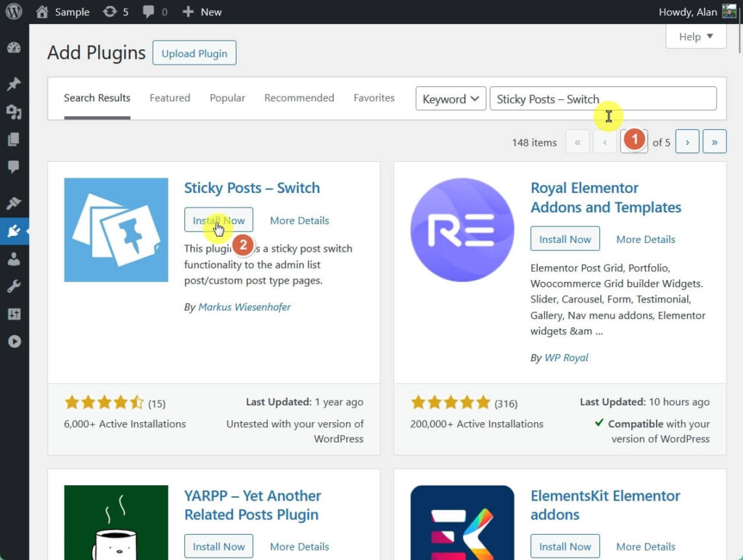Click the (15) ratings count

157,403
